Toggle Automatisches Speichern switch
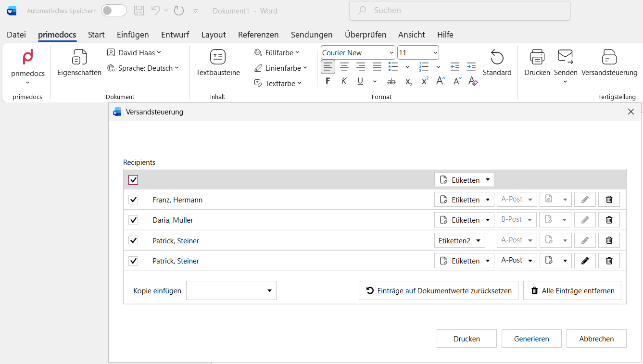 114,11
